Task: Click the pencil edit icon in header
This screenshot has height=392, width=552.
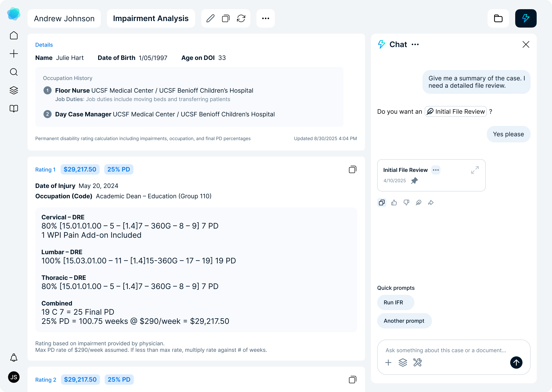Action: point(210,18)
